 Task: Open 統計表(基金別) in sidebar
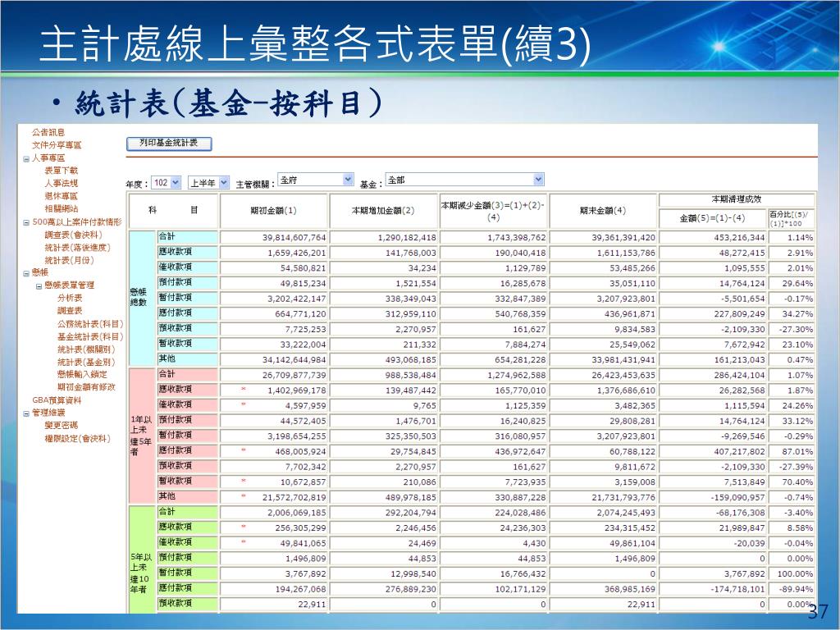coord(86,362)
